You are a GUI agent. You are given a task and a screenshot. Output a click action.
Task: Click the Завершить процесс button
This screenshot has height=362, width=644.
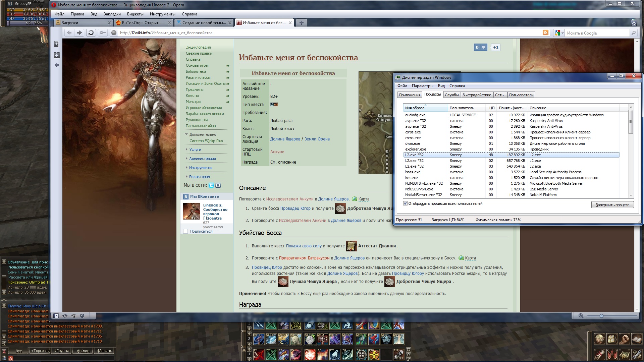coord(612,205)
